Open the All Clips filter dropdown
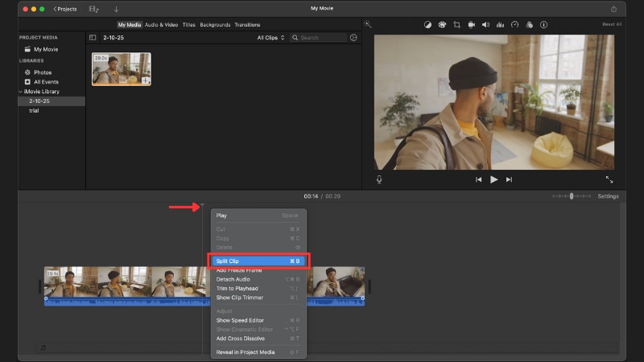The image size is (644, 362). pyautogui.click(x=270, y=38)
